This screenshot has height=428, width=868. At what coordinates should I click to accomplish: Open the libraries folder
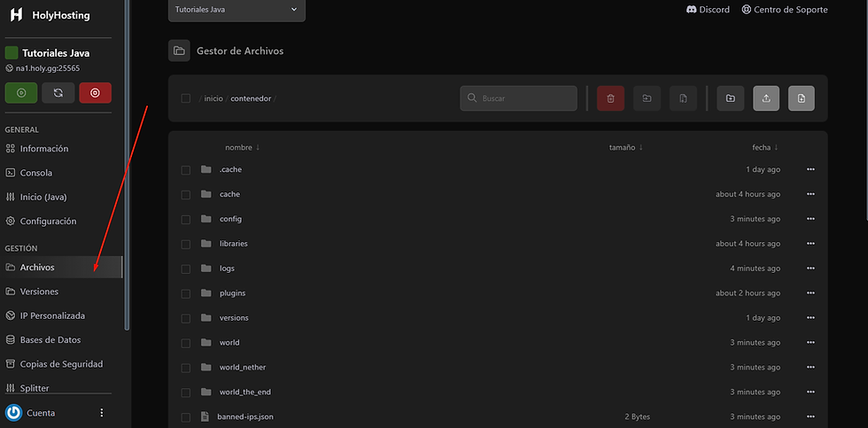click(x=233, y=244)
